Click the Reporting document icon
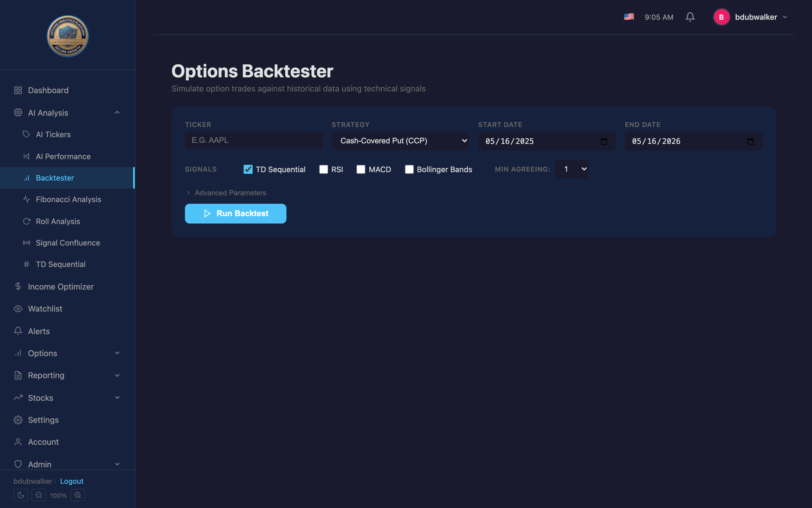The height and width of the screenshot is (508, 812). click(x=18, y=375)
